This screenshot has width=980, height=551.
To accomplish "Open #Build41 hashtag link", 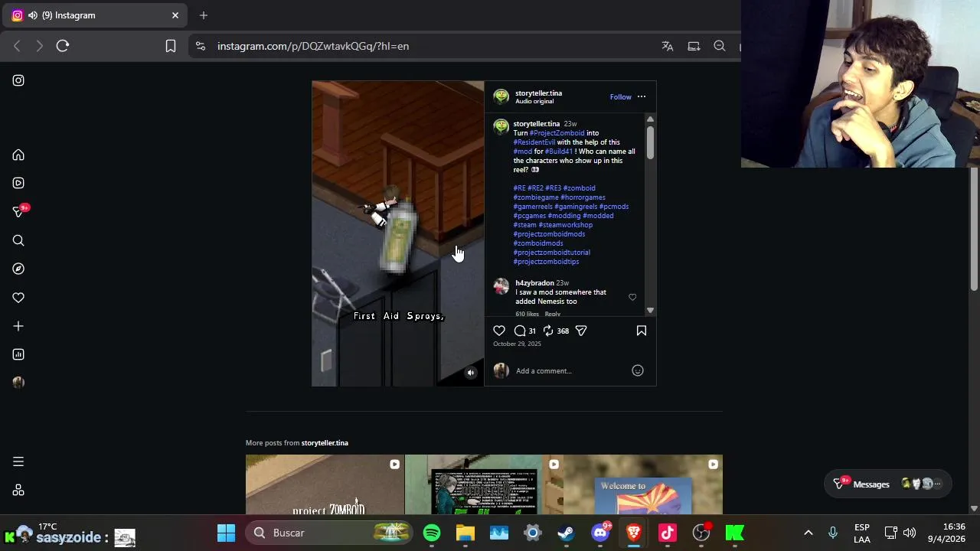I will coord(559,152).
